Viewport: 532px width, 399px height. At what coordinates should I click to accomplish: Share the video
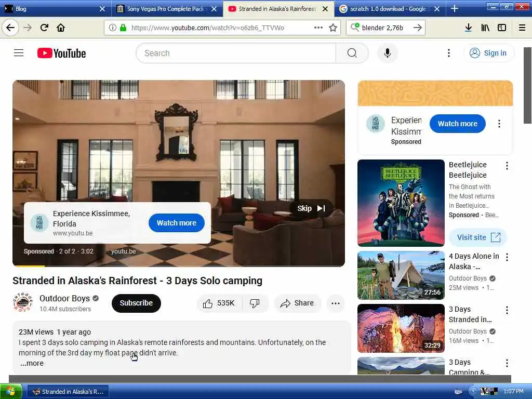click(x=297, y=303)
